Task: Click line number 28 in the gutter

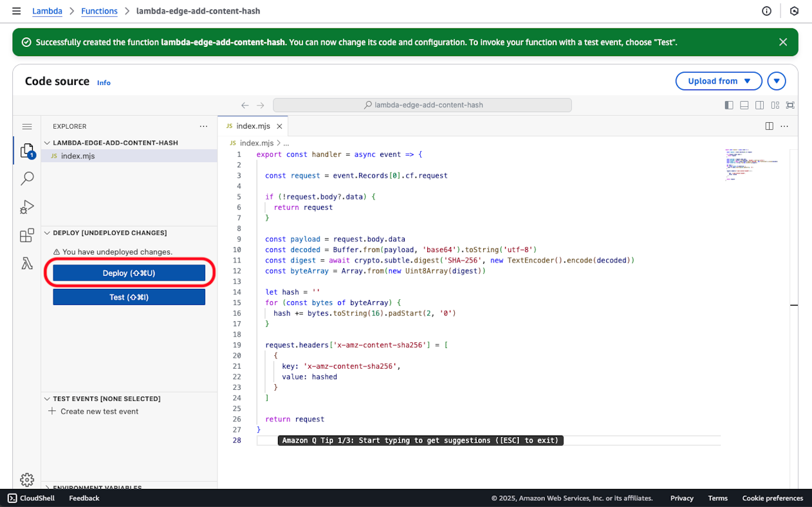Action: pyautogui.click(x=237, y=440)
